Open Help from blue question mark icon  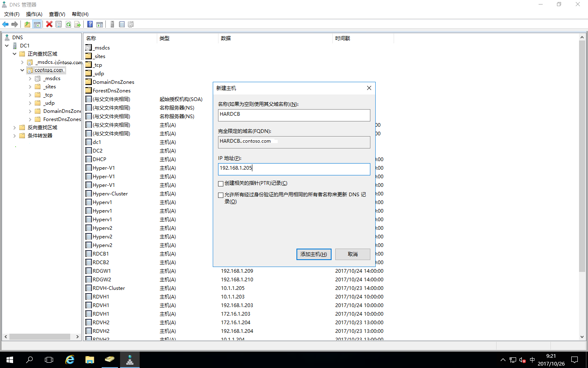90,25
